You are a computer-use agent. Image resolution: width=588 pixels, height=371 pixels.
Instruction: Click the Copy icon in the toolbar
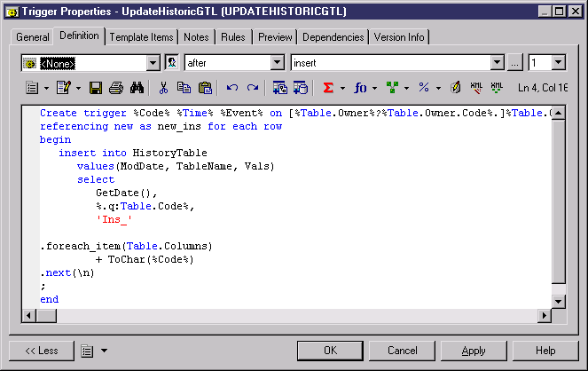coord(184,88)
